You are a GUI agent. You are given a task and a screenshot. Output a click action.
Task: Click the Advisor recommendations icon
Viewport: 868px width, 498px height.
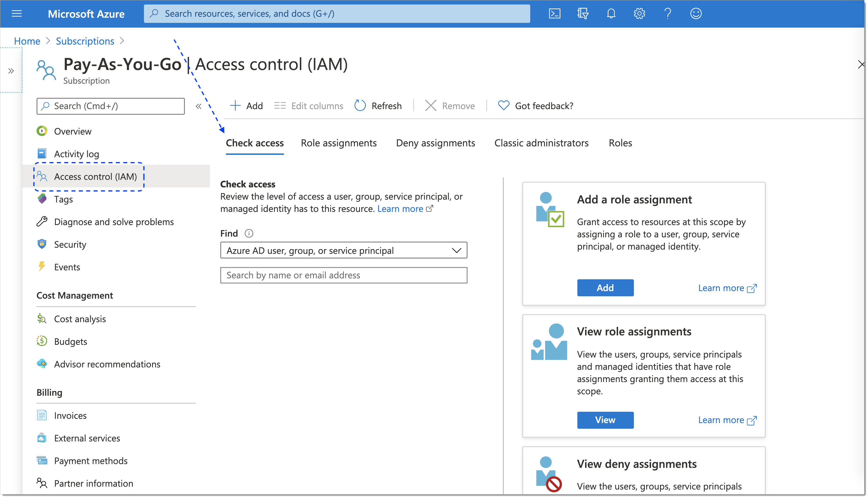click(x=42, y=364)
